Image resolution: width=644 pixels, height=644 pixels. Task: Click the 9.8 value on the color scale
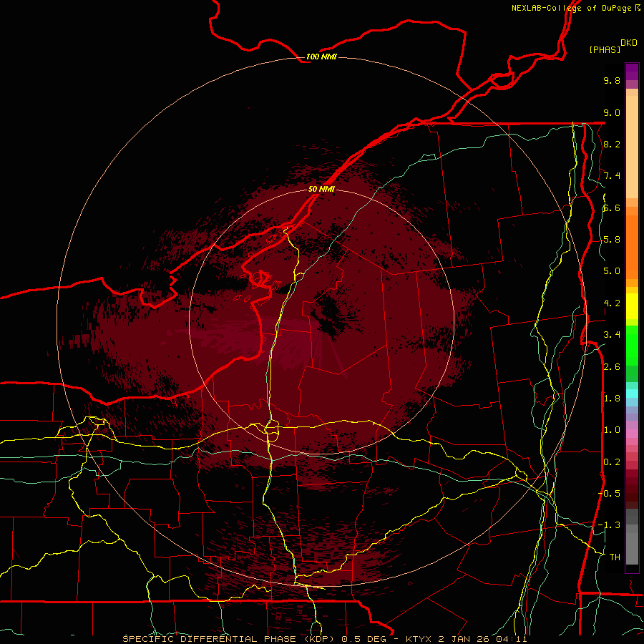(612, 80)
